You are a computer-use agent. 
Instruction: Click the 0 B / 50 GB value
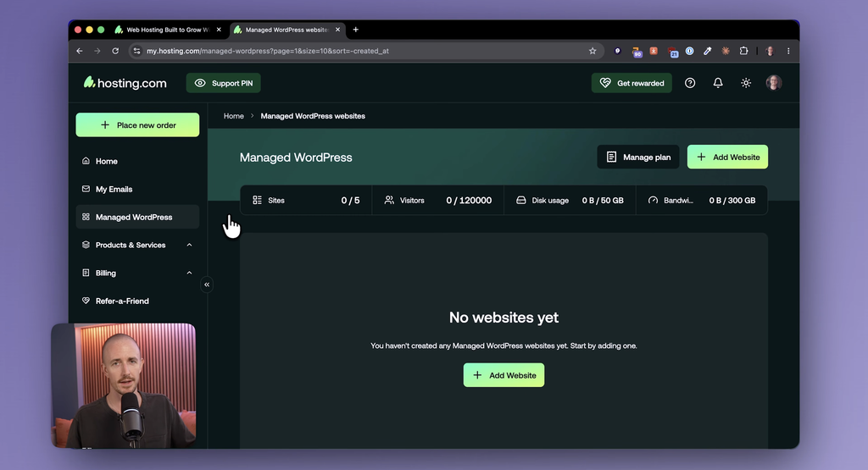click(603, 200)
